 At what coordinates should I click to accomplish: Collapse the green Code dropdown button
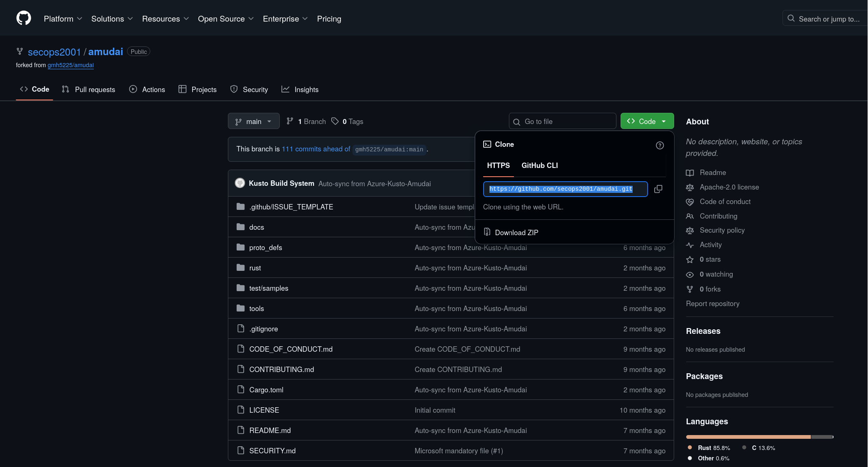click(x=647, y=121)
